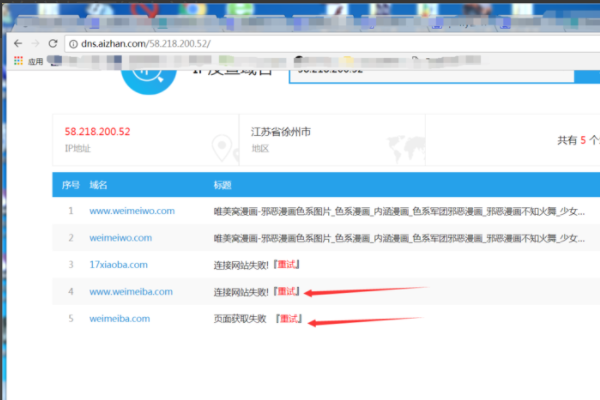The height and width of the screenshot is (400, 600).
Task: Click the map pin icon in IP card
Action: [222, 148]
